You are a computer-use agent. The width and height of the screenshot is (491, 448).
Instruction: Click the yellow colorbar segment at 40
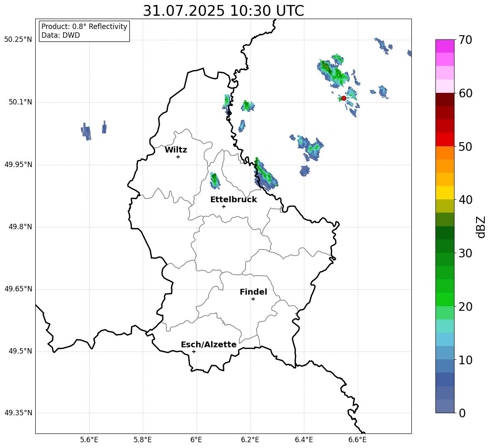pos(445,193)
